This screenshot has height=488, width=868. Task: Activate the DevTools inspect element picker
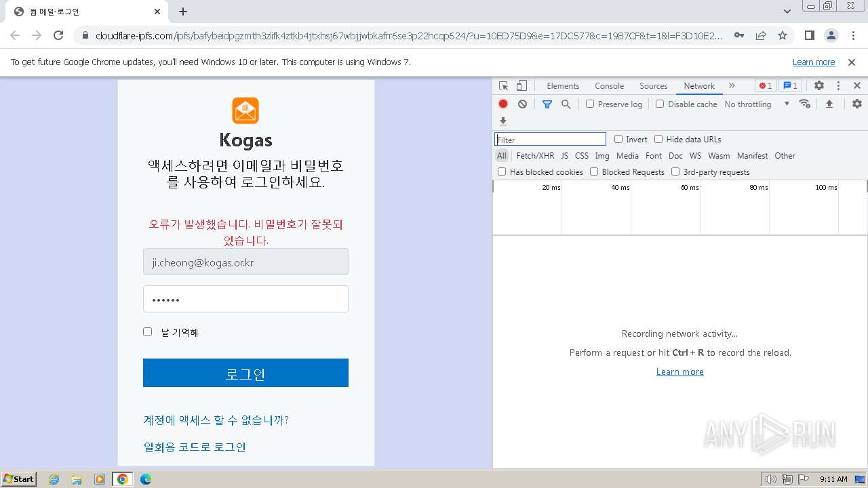pyautogui.click(x=503, y=86)
